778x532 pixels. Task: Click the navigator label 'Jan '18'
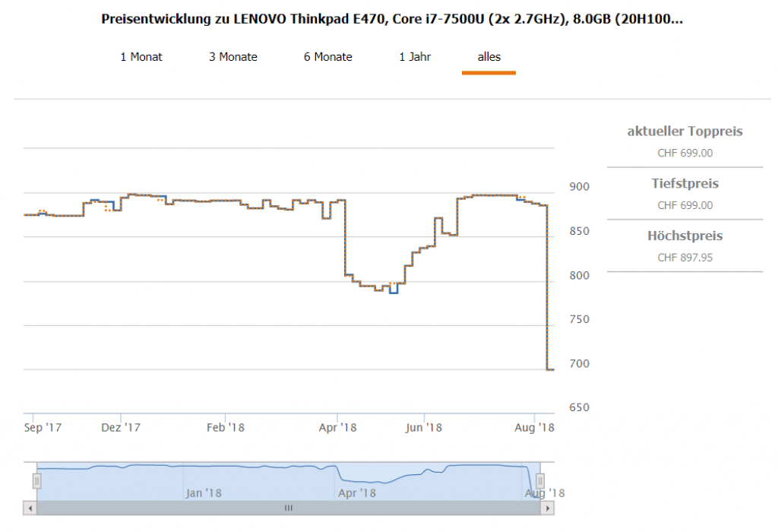click(204, 493)
